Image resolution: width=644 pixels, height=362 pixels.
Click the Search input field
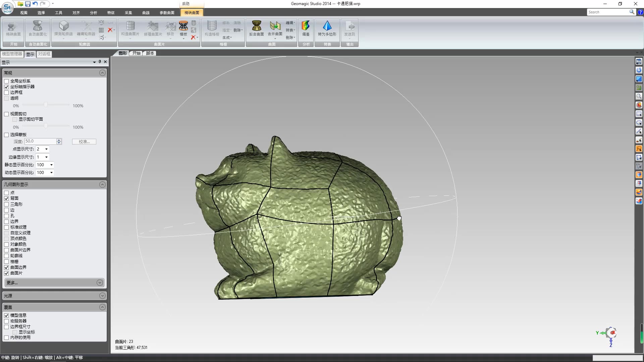coord(608,12)
